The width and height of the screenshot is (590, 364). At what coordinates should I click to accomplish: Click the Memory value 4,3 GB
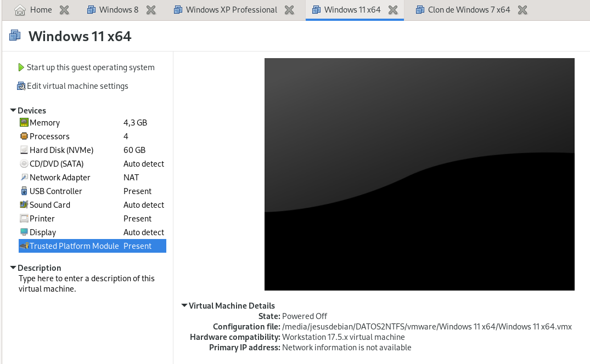point(135,122)
